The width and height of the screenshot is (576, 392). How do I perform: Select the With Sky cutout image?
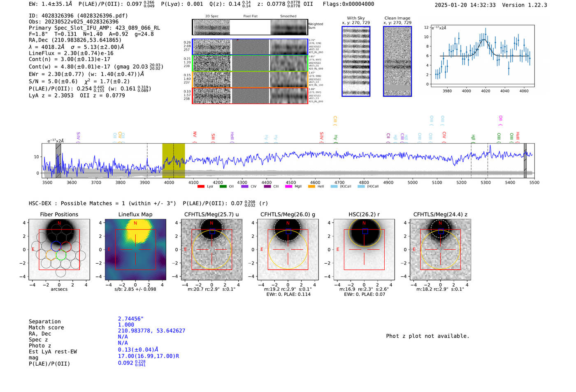[x=356, y=61]
